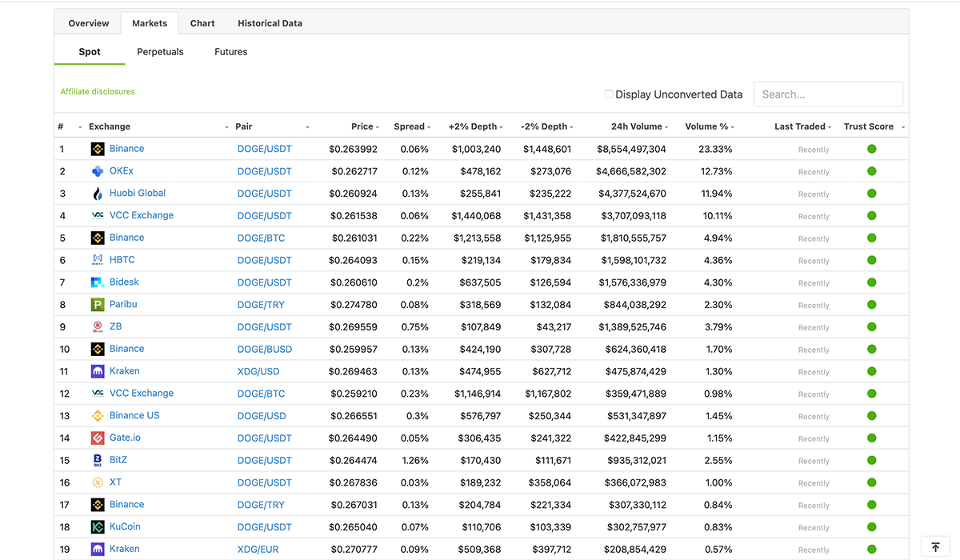Screen dimensions: 960x560
Task: Click the VCC Exchange logo in row 4
Action: pyautogui.click(x=98, y=215)
